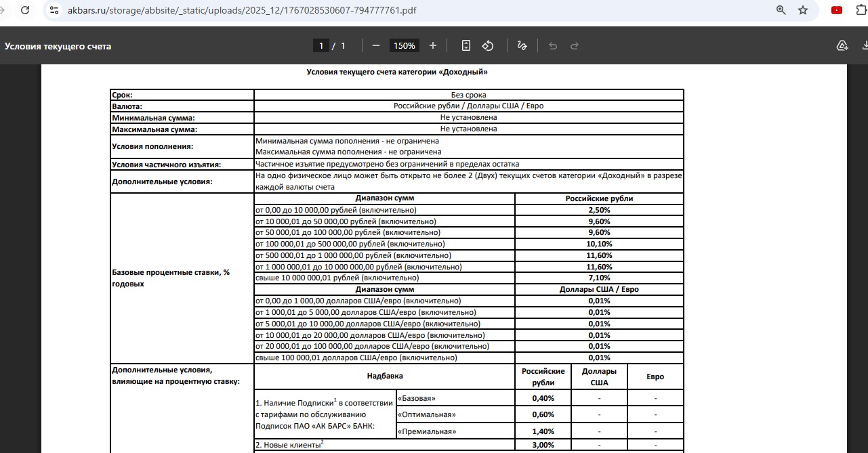Toggle fit to page in PDF toolbar
The height and width of the screenshot is (453, 868).
point(466,45)
